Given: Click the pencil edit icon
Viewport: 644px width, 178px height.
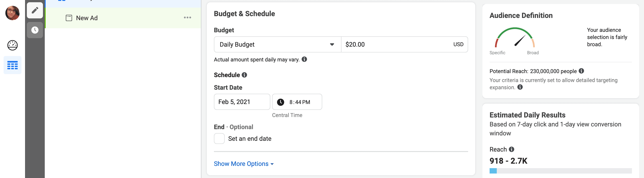Looking at the screenshot, I should 35,10.
